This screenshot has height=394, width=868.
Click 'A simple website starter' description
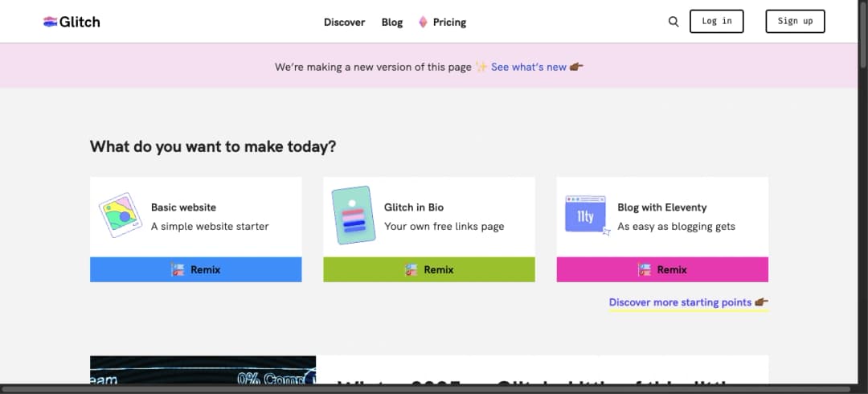[x=210, y=226]
